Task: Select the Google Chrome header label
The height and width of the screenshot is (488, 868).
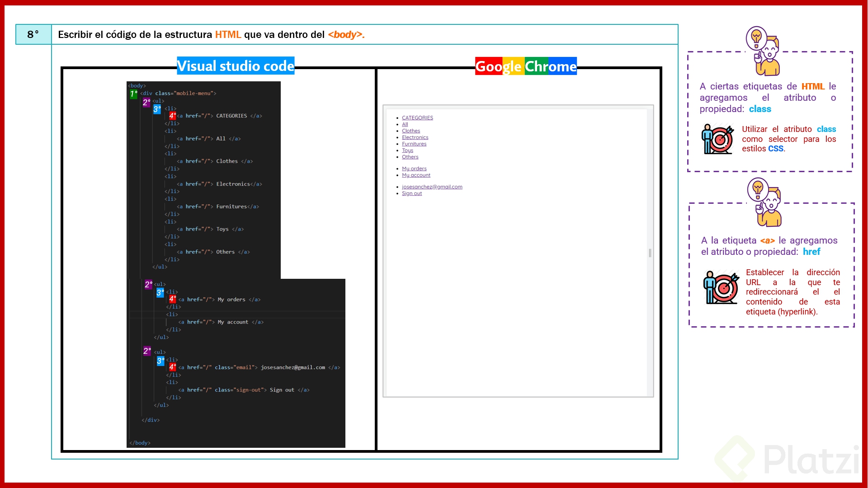Action: tap(525, 66)
